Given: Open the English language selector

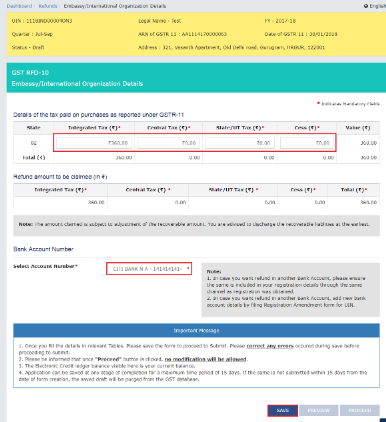Looking at the screenshot, I should pos(377,6).
